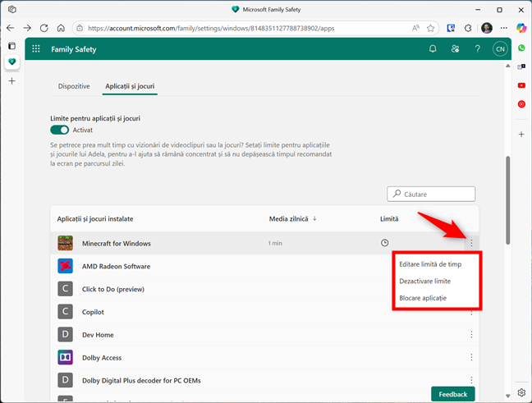Open the Copilot app row

click(264, 312)
